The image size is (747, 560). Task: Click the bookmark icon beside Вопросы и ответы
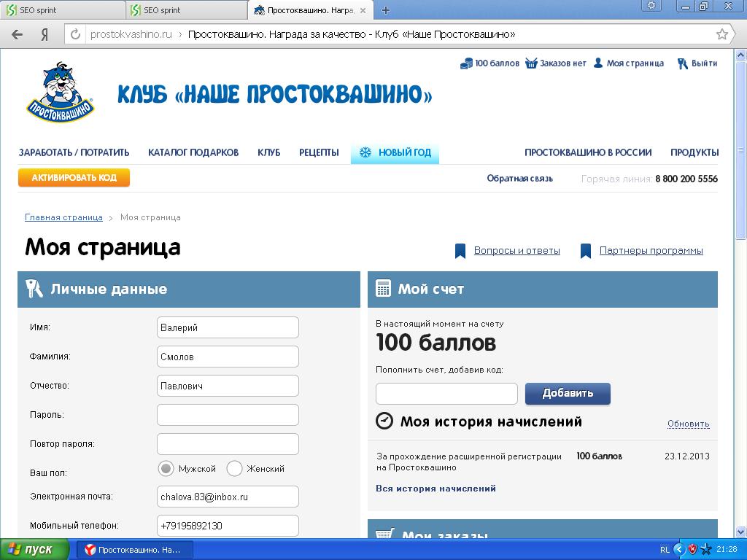point(460,251)
